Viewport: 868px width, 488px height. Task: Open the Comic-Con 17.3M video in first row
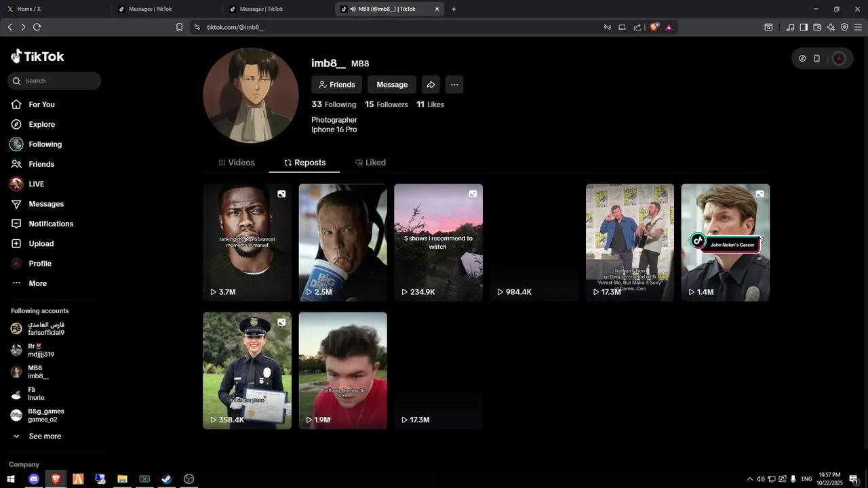pos(630,243)
